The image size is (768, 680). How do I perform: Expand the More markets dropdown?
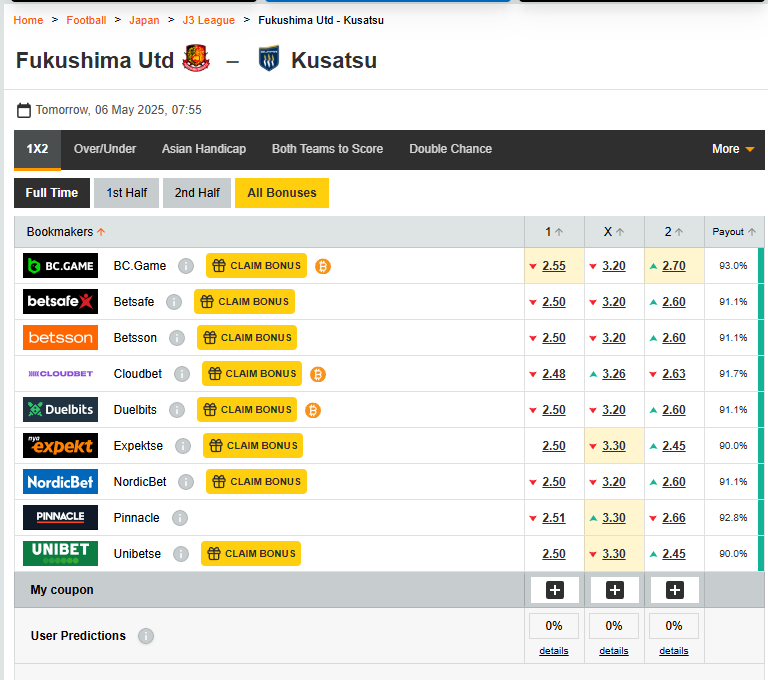tap(733, 149)
